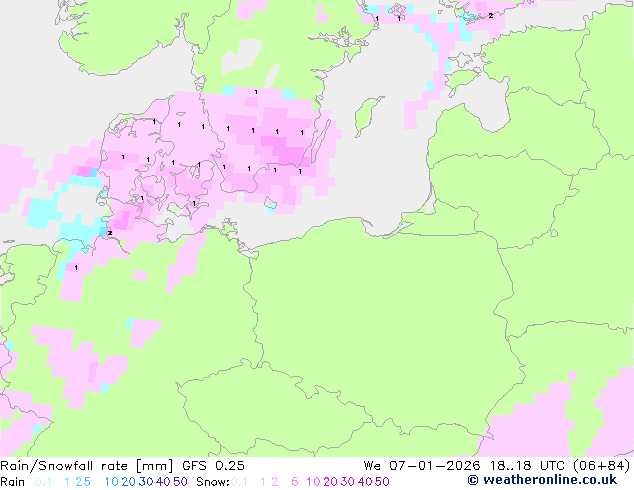Click the Snow legend value 10

pyautogui.click(x=313, y=482)
